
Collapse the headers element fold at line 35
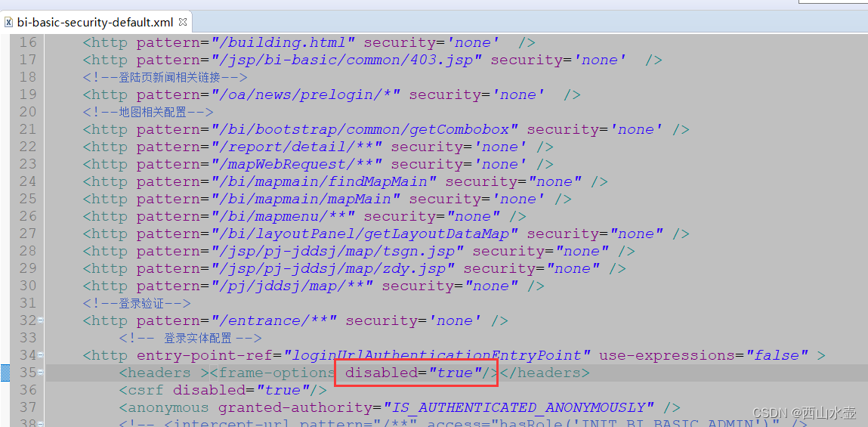(x=41, y=373)
